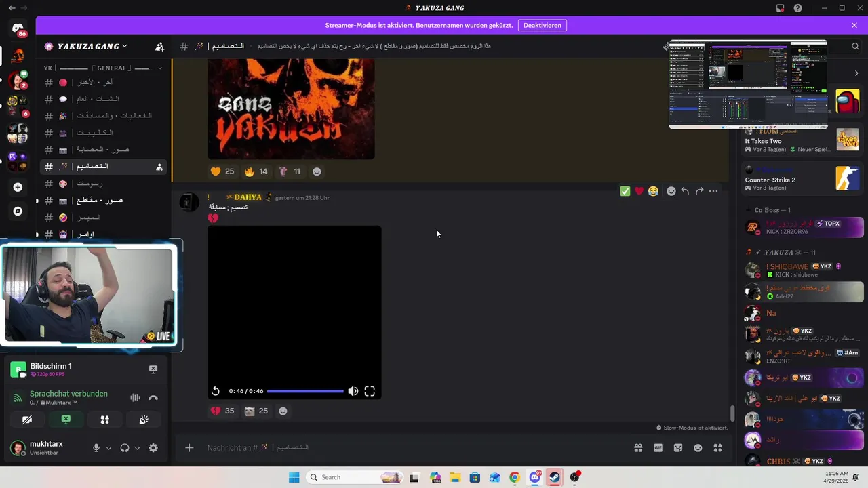Open Steam from Windows taskbar
This screenshot has width=868, height=488.
(555, 477)
